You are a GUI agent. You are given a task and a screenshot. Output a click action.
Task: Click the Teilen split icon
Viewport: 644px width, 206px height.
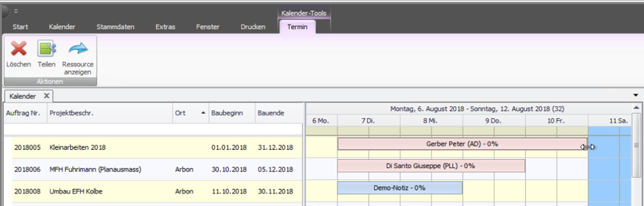(x=46, y=49)
